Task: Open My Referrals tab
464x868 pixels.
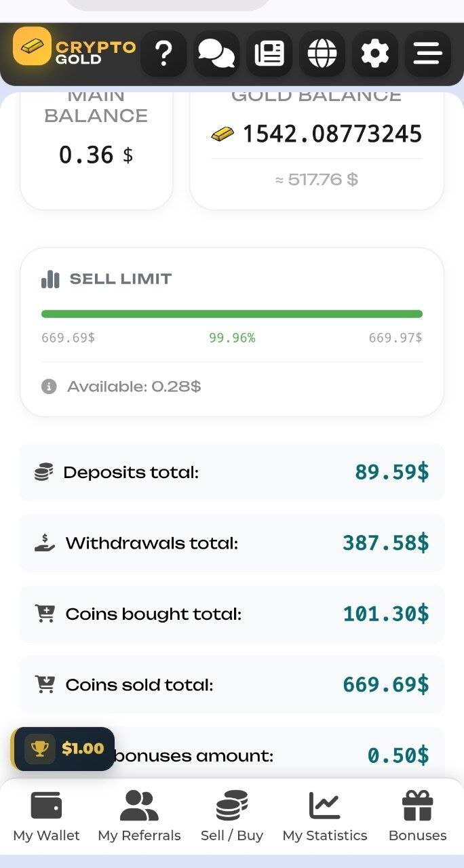Action: point(139,817)
